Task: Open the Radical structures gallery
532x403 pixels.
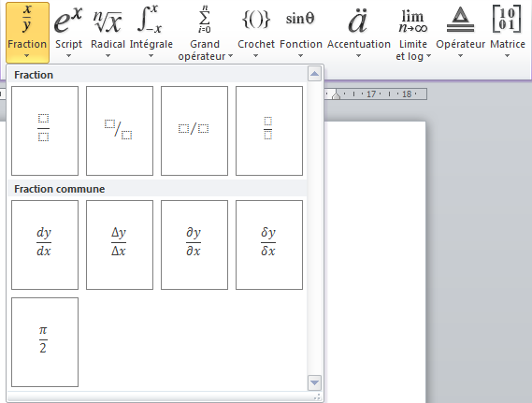Action: click(x=108, y=32)
